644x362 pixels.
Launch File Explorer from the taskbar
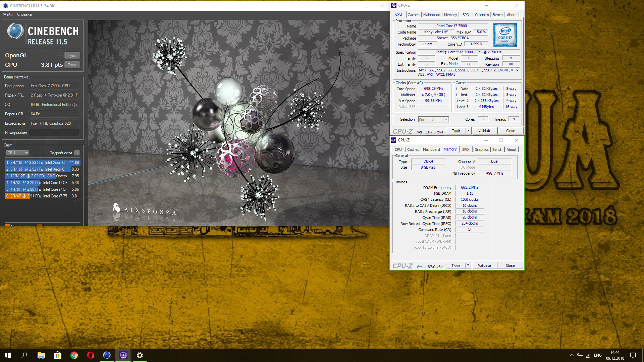[x=41, y=355]
